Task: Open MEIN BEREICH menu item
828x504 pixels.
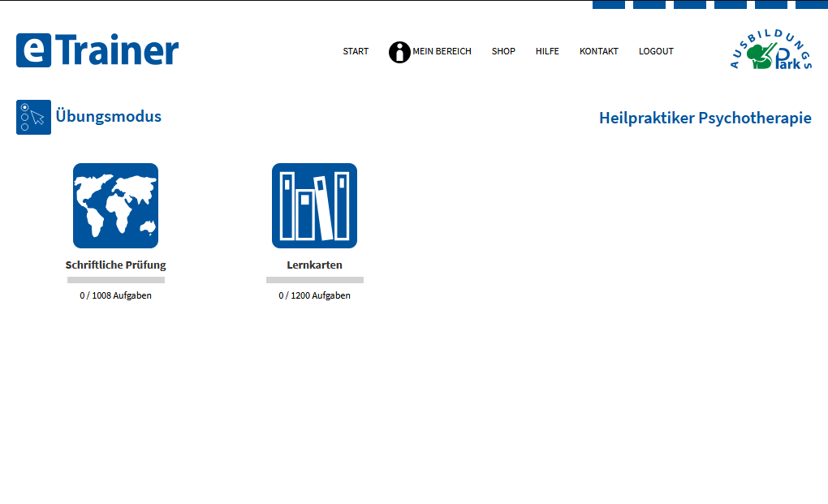Action: click(442, 51)
